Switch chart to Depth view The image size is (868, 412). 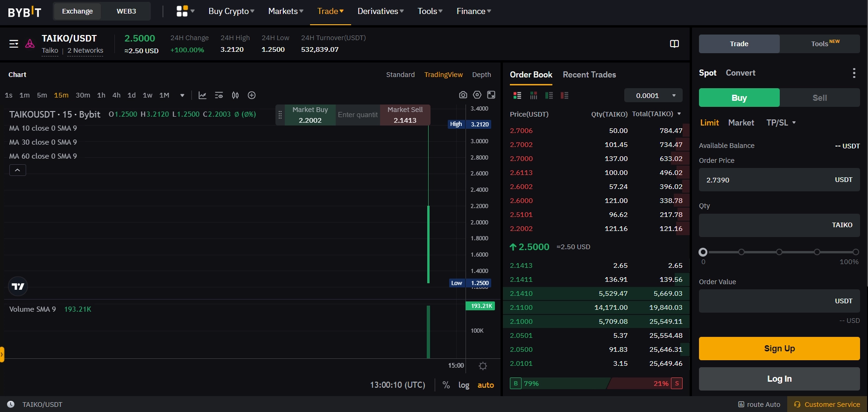481,75
